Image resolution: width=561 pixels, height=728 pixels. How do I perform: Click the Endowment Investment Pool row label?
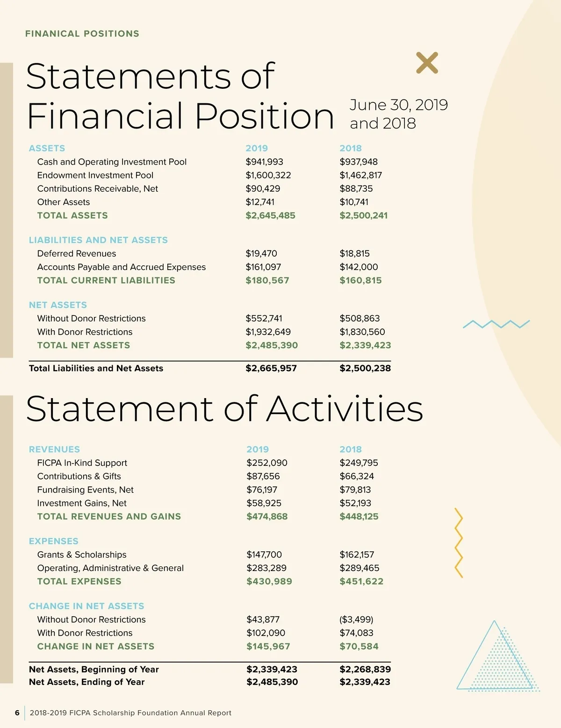[x=95, y=175]
